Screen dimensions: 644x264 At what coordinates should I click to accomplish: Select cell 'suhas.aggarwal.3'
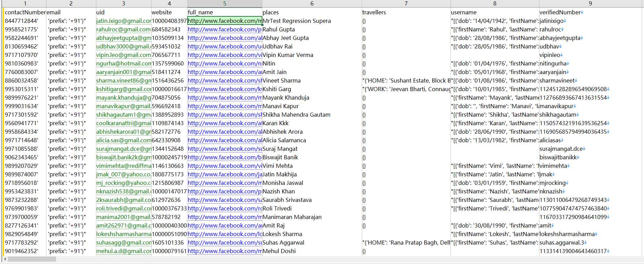(590, 243)
